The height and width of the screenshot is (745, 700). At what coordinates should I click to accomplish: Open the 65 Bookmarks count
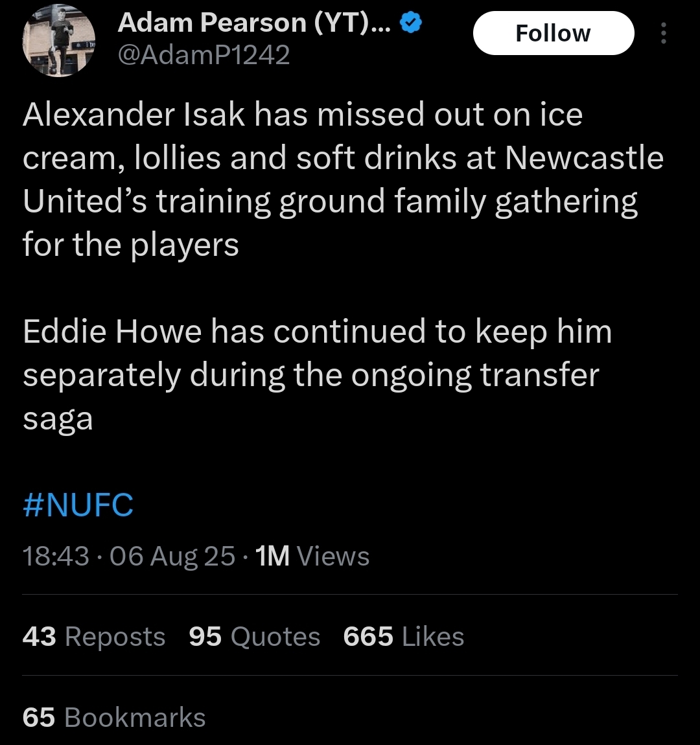pos(114,717)
